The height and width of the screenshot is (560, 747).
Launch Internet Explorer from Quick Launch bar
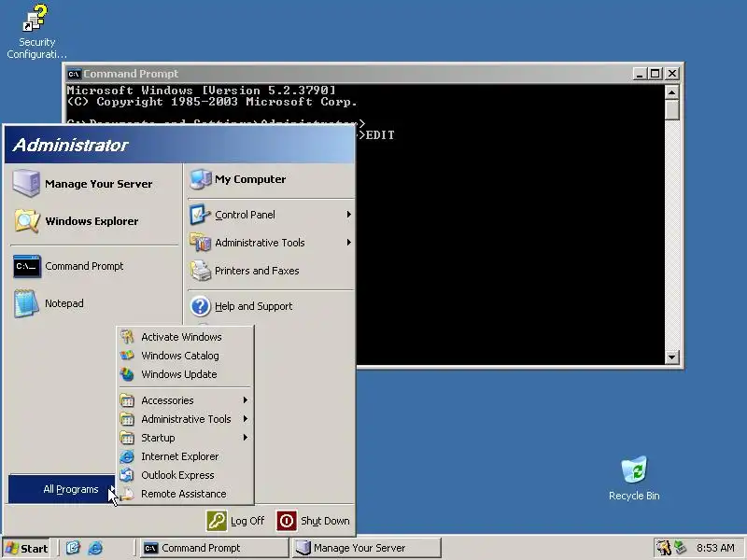[x=96, y=548]
